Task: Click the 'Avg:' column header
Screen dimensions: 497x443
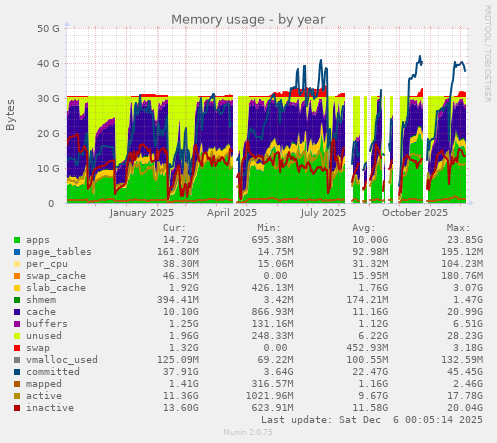Action: coord(364,228)
